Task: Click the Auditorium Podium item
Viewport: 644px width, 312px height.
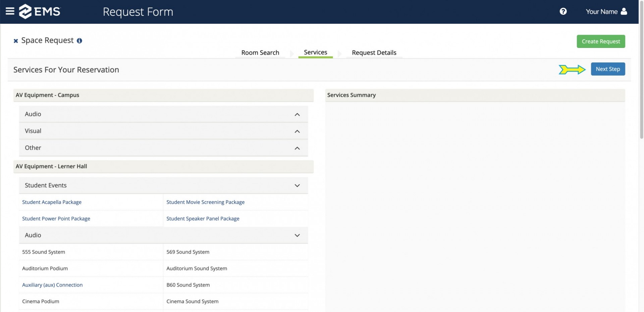Action: pyautogui.click(x=45, y=268)
